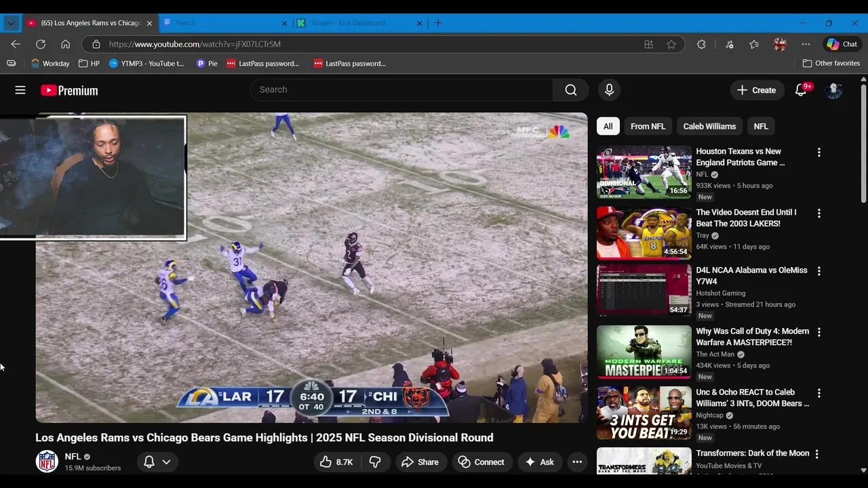Open browser extensions puzzle icon
Viewport: 868px width, 488px height.
tap(701, 44)
